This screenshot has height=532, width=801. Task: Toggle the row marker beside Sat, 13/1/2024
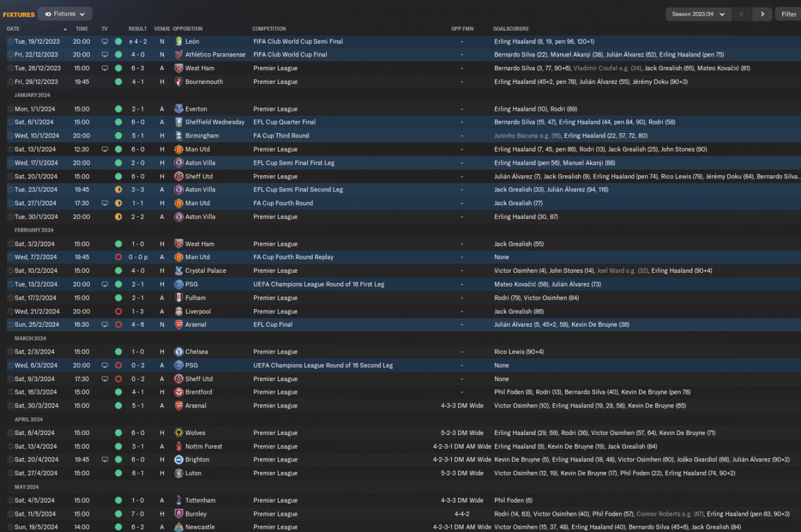pyautogui.click(x=10, y=150)
